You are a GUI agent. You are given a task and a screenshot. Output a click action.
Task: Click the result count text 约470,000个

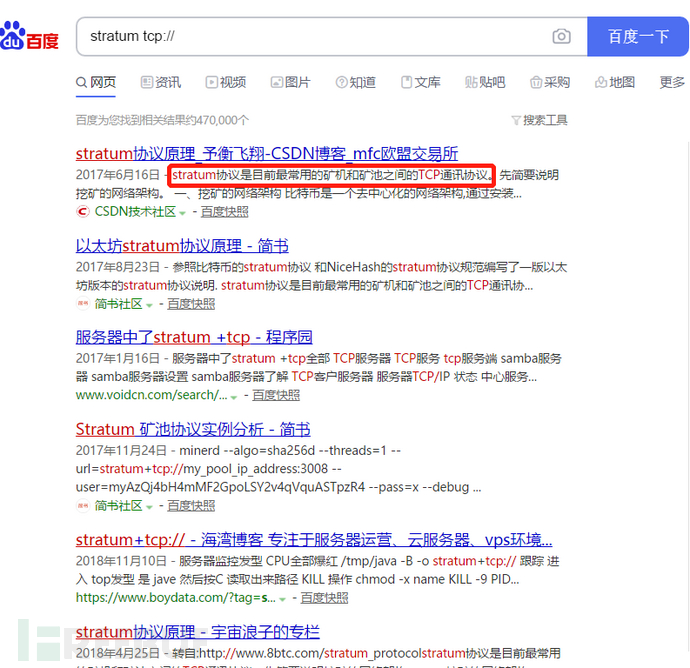click(x=217, y=120)
